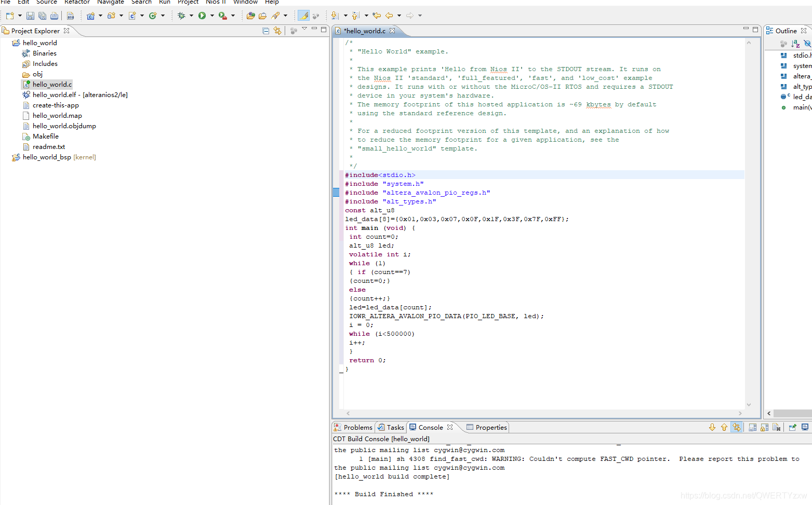Minimize the editor area
Viewport: 812px width, 505px height.
pos(746,29)
